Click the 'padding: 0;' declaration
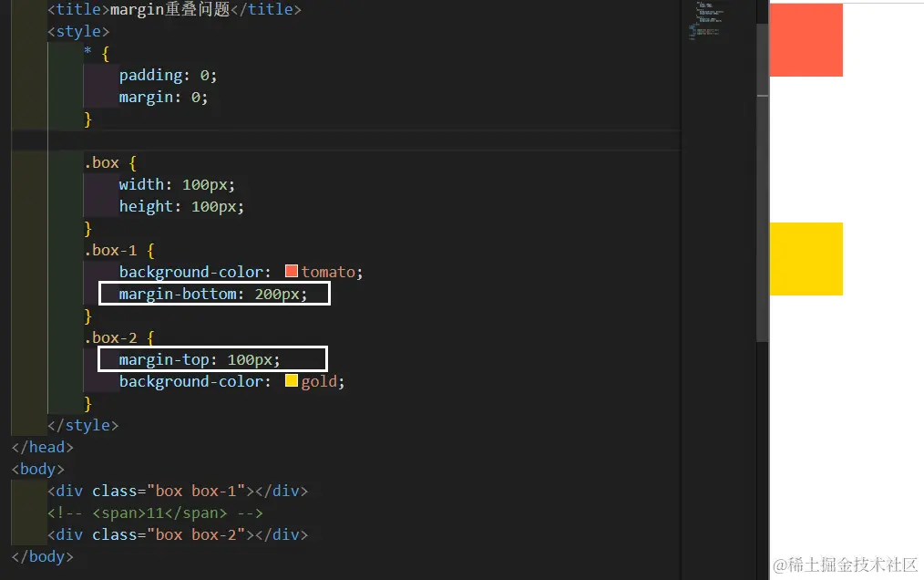 point(168,75)
